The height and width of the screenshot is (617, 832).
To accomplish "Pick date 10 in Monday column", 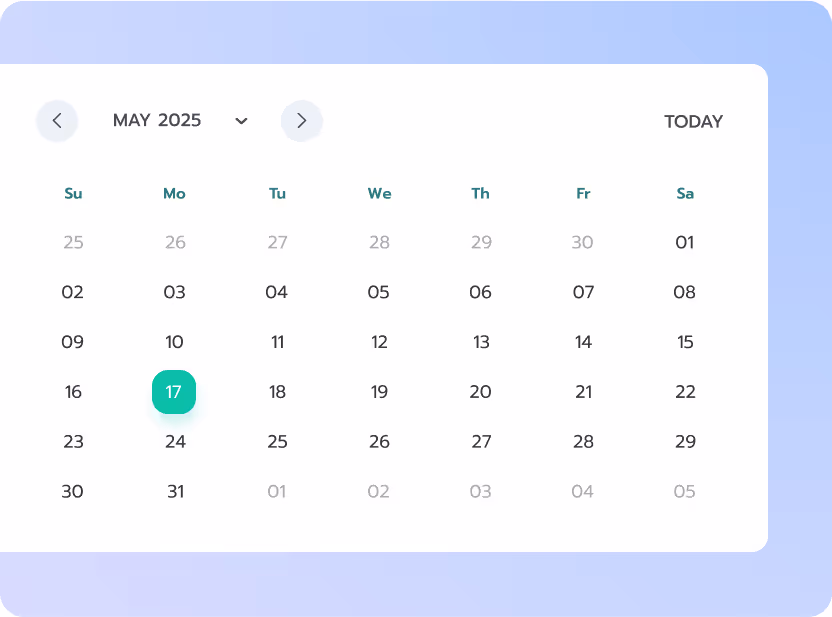I will coord(174,342).
